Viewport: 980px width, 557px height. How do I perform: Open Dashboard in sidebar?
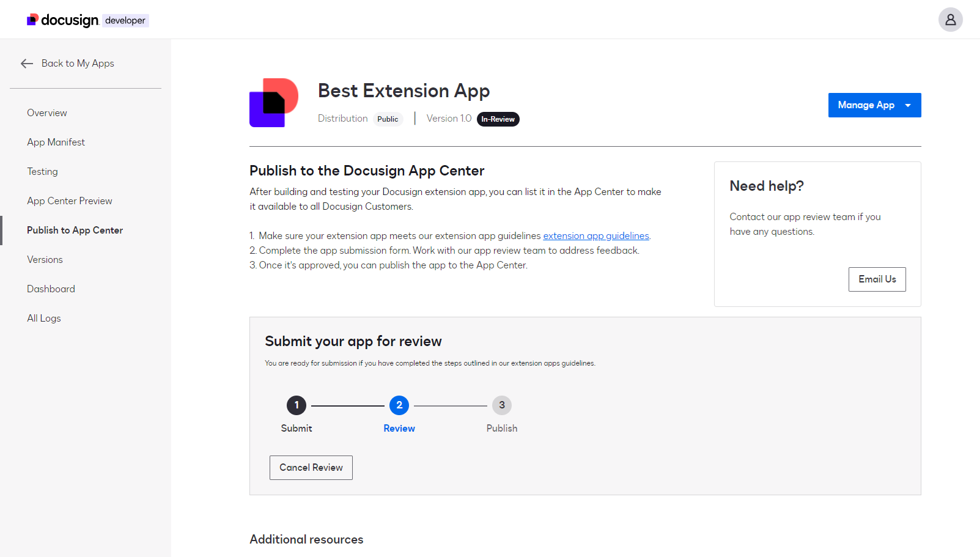pos(51,289)
